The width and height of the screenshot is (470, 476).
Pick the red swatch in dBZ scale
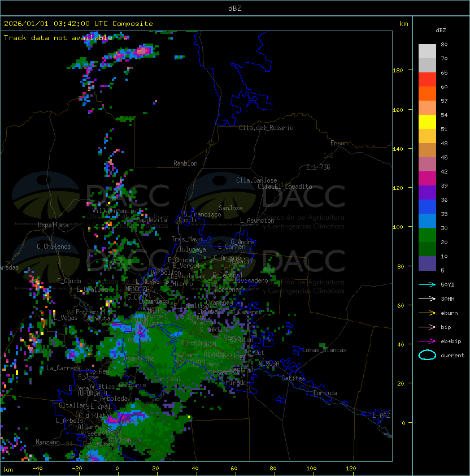[427, 80]
